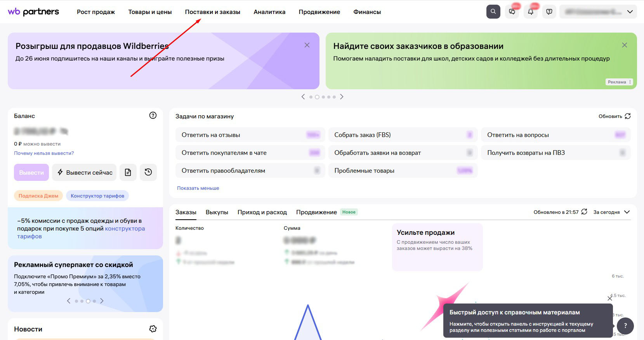Viewport: 644px width, 340px height.
Task: Go to next top banner slide
Action: pos(342,97)
